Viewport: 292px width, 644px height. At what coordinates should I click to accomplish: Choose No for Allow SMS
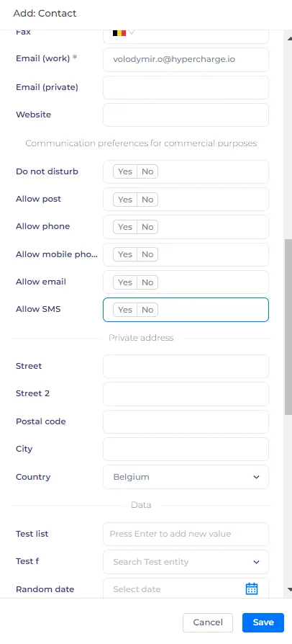click(147, 310)
